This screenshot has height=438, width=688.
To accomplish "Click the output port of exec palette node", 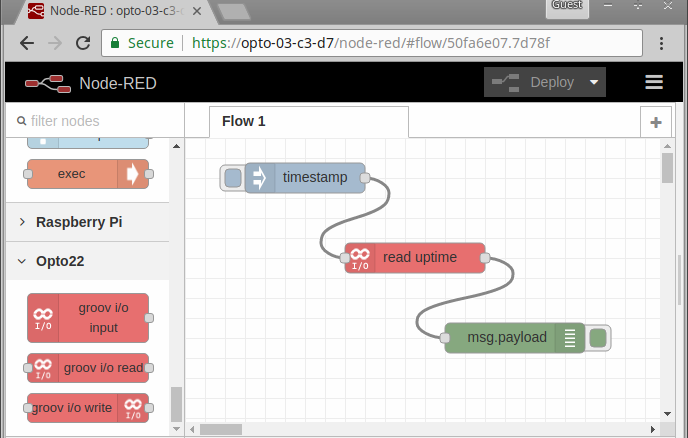I will [x=149, y=174].
